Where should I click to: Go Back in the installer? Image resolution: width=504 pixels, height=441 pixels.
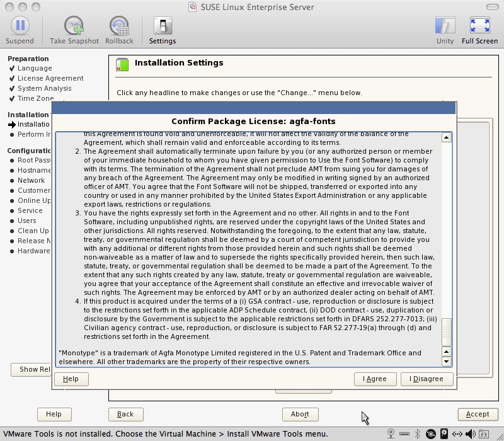click(125, 415)
